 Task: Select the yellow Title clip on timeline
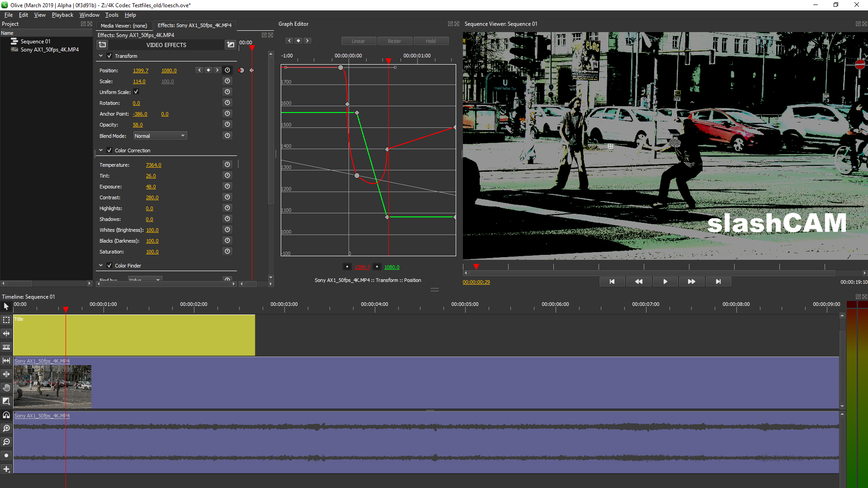134,335
